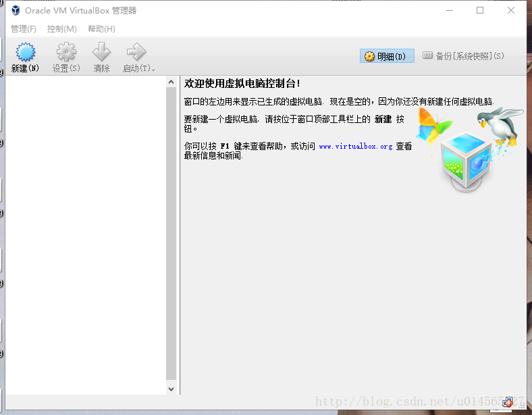The width and height of the screenshot is (532, 415).
Task: Click the VM list vertical scrollbar track
Action: pyautogui.click(x=171, y=234)
